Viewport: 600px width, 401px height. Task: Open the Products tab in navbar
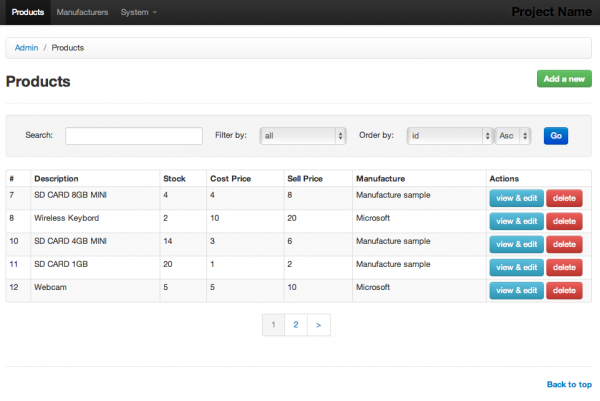(x=28, y=12)
